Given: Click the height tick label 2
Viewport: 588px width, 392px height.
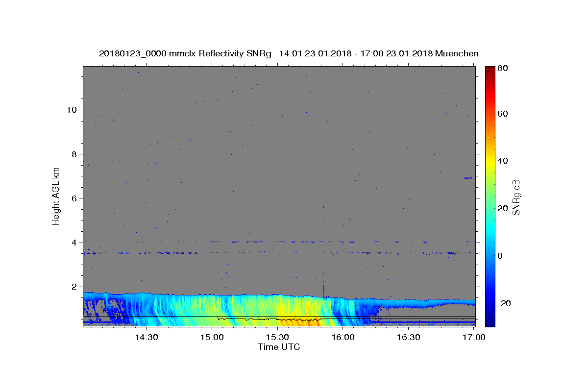Looking at the screenshot, I should coord(75,287).
